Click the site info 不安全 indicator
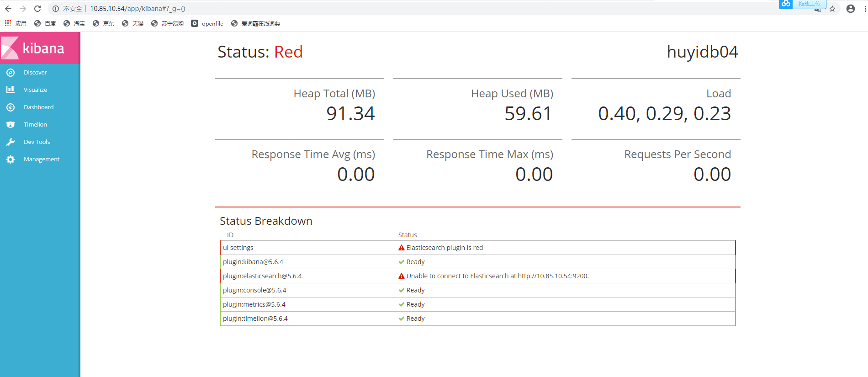Image resolution: width=868 pixels, height=377 pixels. point(68,9)
